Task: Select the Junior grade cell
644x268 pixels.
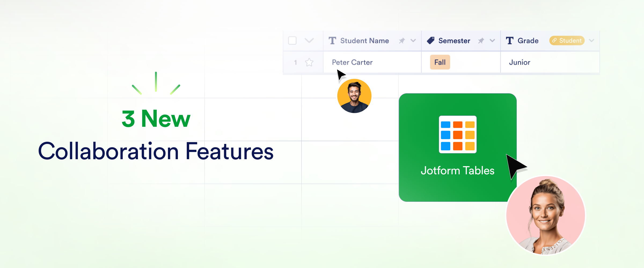Action: [550, 62]
